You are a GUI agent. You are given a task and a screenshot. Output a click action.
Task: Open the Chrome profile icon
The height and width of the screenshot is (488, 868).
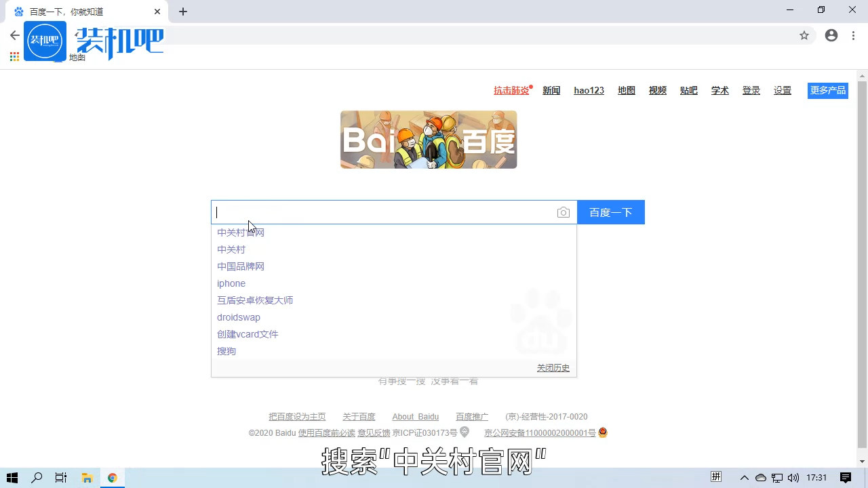click(831, 35)
